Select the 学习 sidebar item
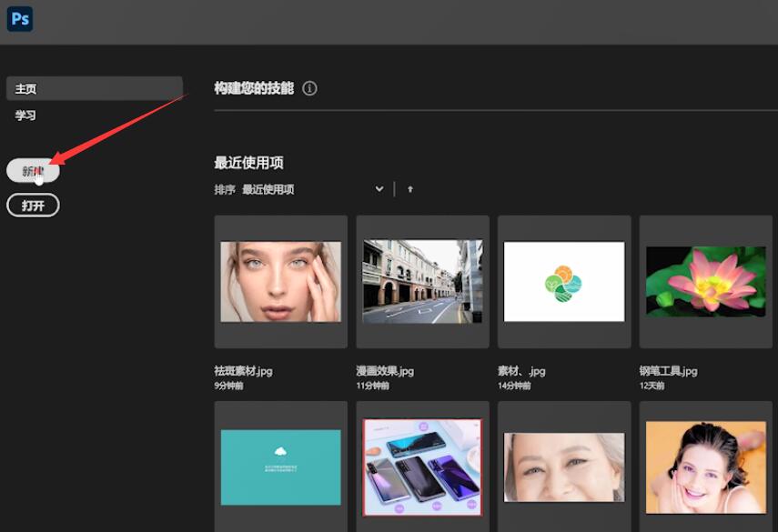The height and width of the screenshot is (532, 778). click(25, 115)
